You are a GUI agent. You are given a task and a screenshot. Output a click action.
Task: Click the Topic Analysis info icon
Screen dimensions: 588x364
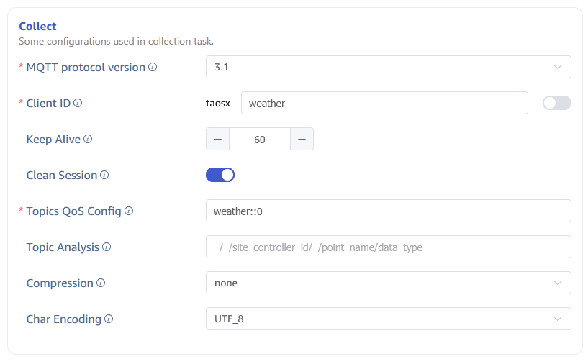(x=107, y=247)
